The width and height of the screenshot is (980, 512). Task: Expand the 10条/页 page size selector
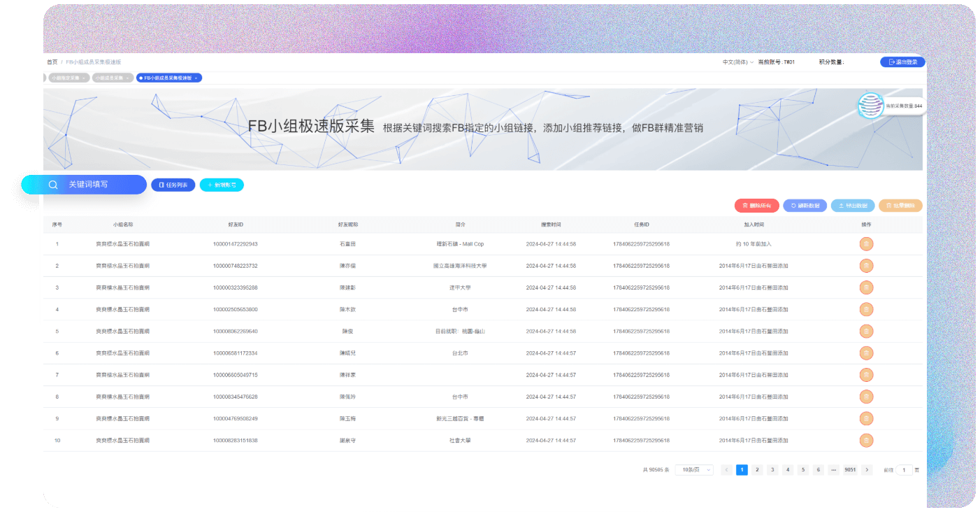(x=693, y=470)
